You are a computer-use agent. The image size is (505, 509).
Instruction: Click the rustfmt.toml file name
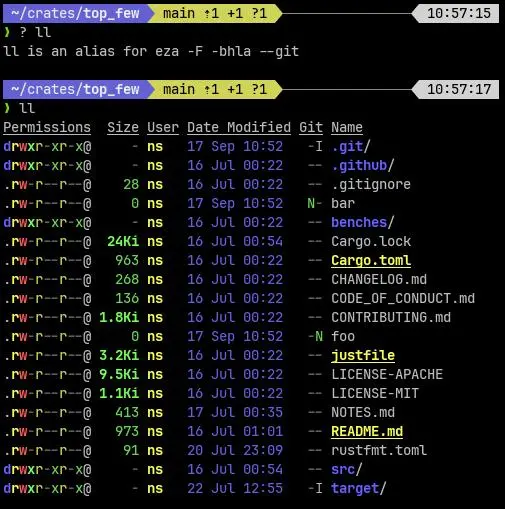point(379,451)
